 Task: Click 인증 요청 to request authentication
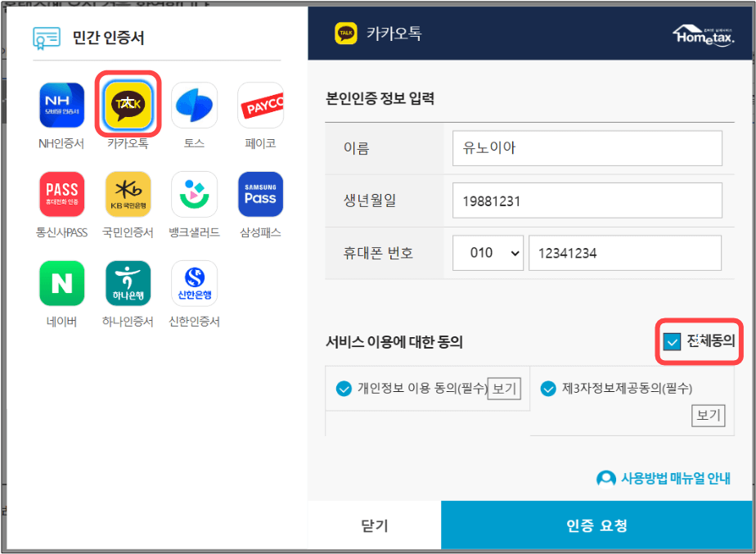(x=598, y=525)
